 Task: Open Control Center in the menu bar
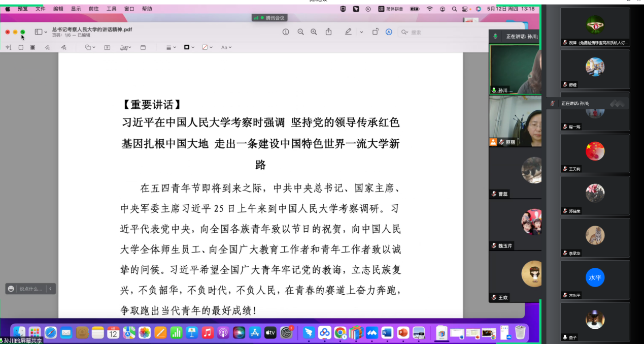tap(465, 9)
